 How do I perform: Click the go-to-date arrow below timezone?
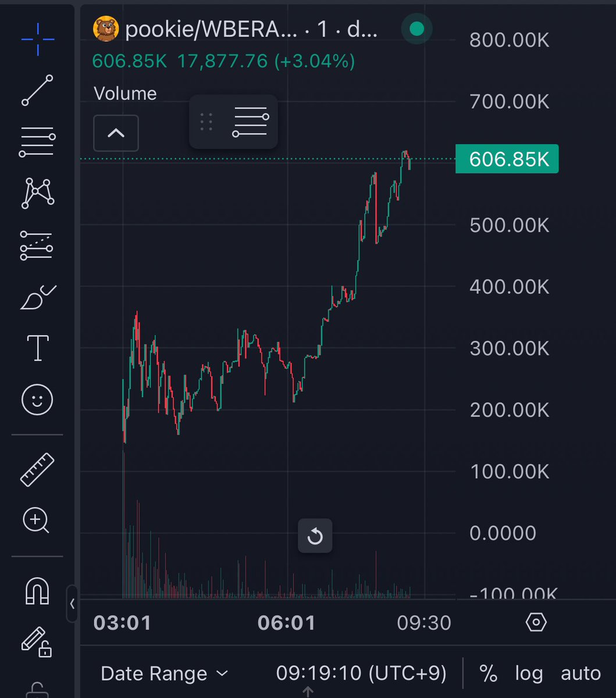click(x=308, y=692)
